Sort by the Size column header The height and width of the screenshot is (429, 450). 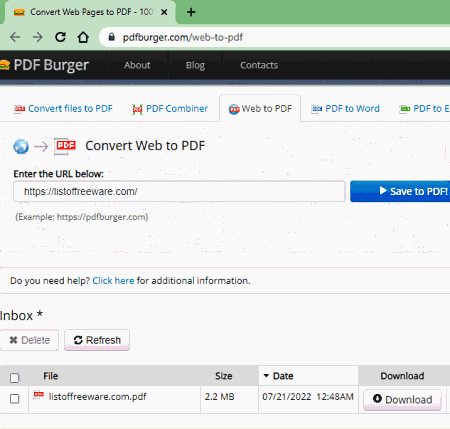(x=224, y=376)
